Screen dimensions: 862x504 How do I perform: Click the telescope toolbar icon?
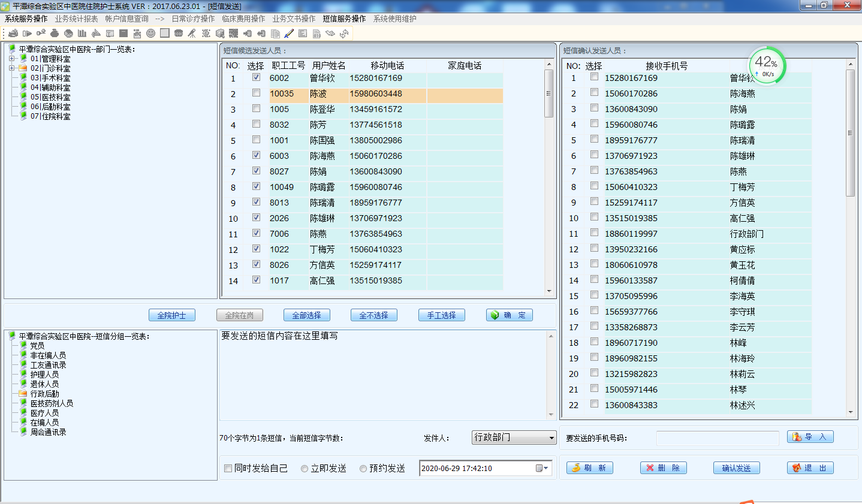pos(192,34)
